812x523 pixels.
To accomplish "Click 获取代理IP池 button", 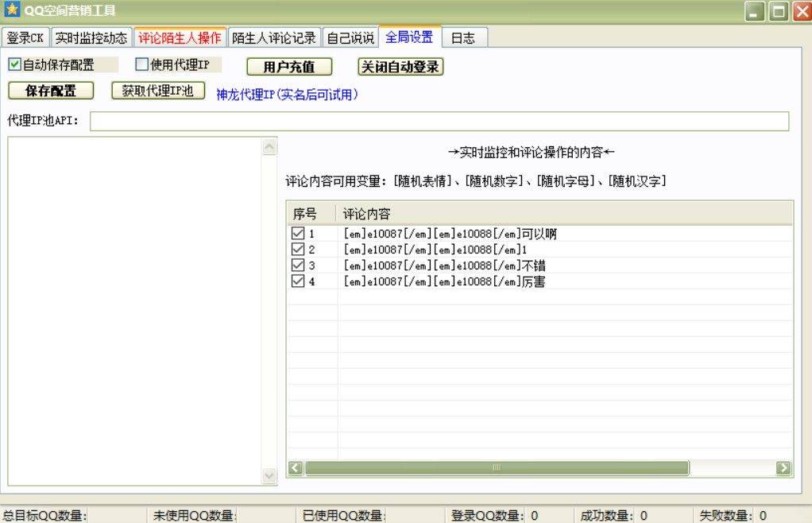I will [x=158, y=91].
